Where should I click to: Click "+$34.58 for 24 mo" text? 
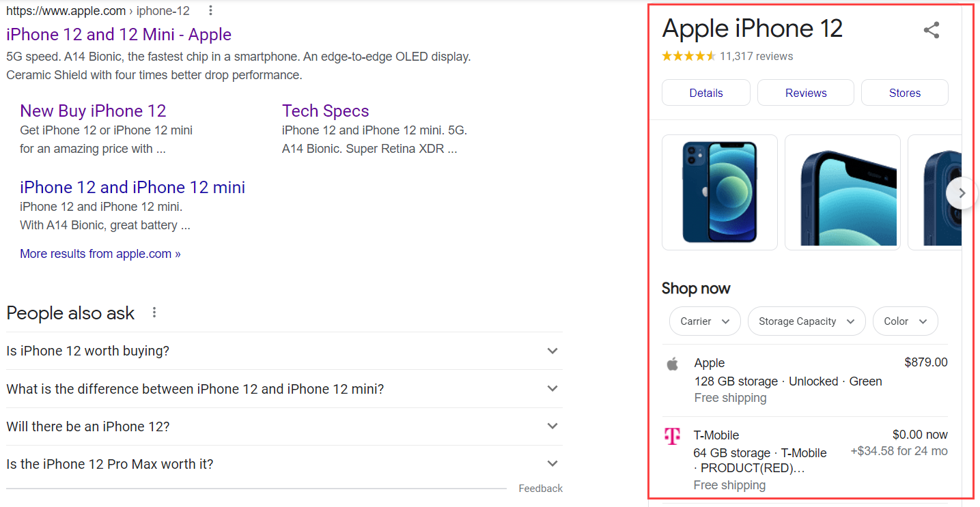[x=899, y=451]
